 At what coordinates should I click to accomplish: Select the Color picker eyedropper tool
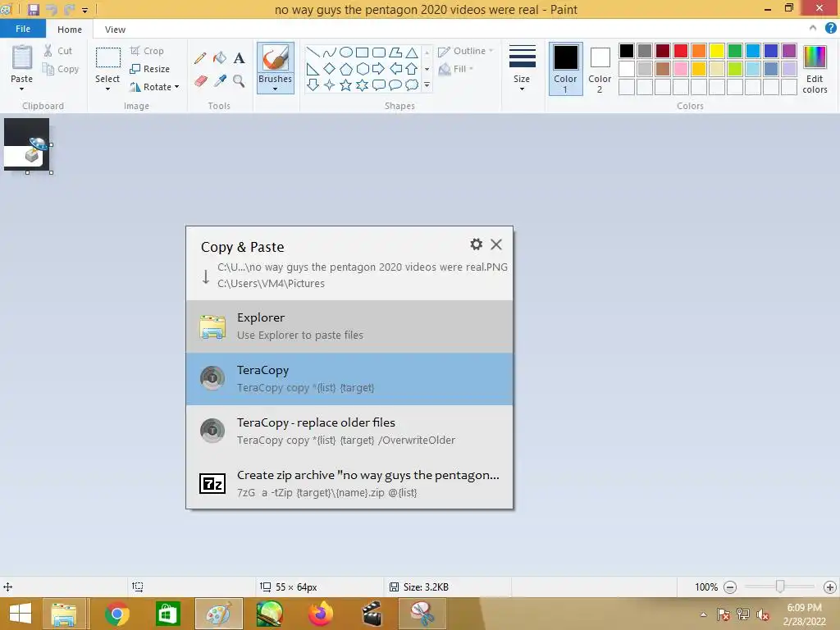(220, 81)
